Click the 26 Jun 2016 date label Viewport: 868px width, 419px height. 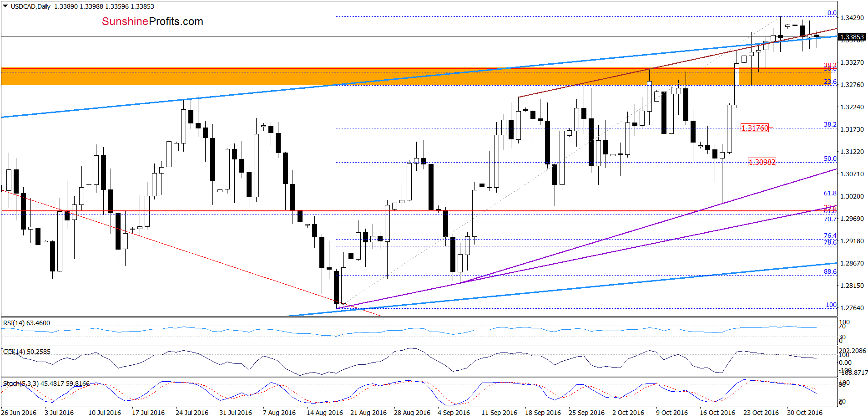[19, 413]
